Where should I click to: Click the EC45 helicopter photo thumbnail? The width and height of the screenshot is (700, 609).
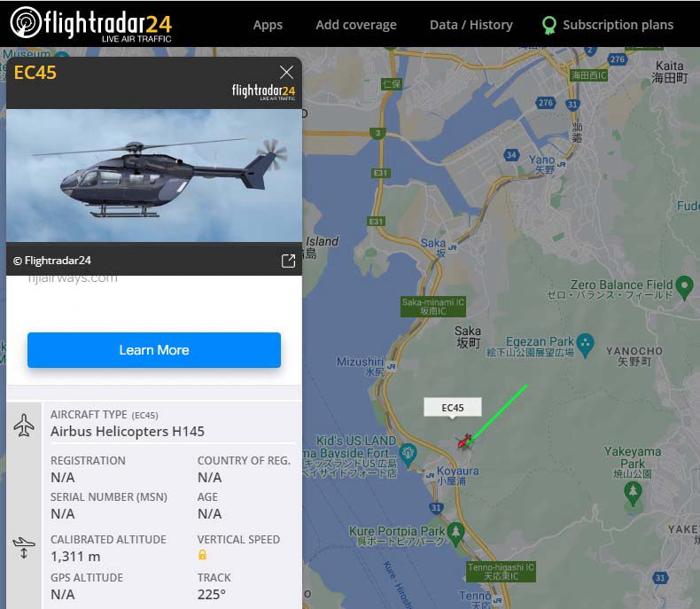click(154, 176)
